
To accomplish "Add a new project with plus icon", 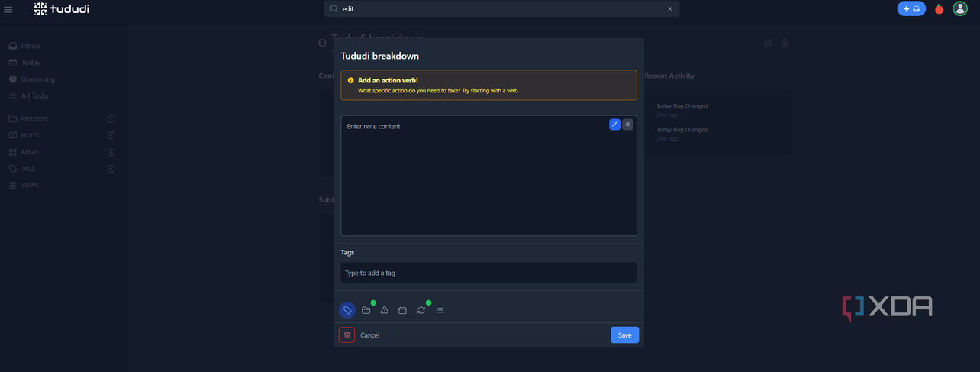I will coord(111,119).
